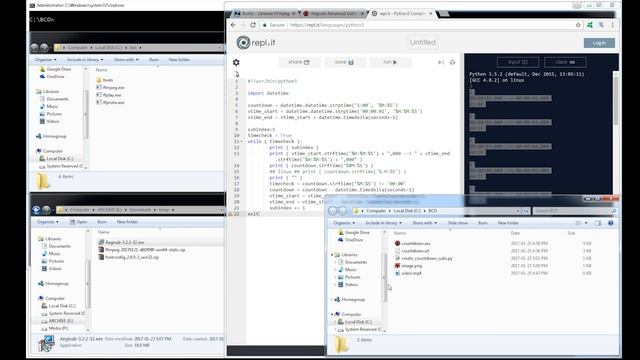Select create_countdown_subs.py icon in BCD window
Screen dimensions: 640x360
[397, 258]
